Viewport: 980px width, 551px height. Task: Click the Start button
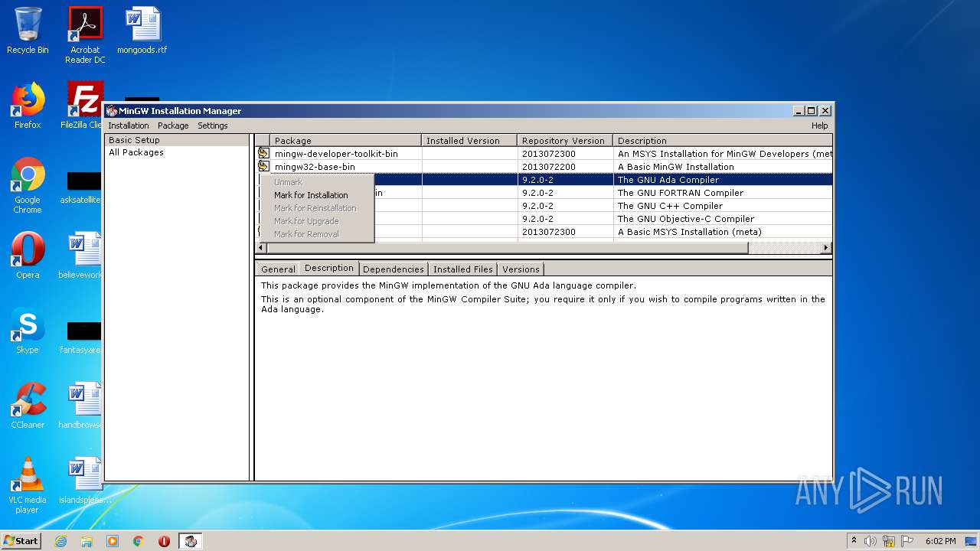click(21, 540)
